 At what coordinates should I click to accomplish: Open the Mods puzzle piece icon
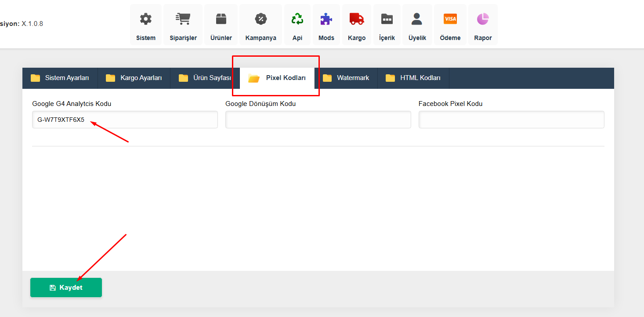pyautogui.click(x=326, y=19)
